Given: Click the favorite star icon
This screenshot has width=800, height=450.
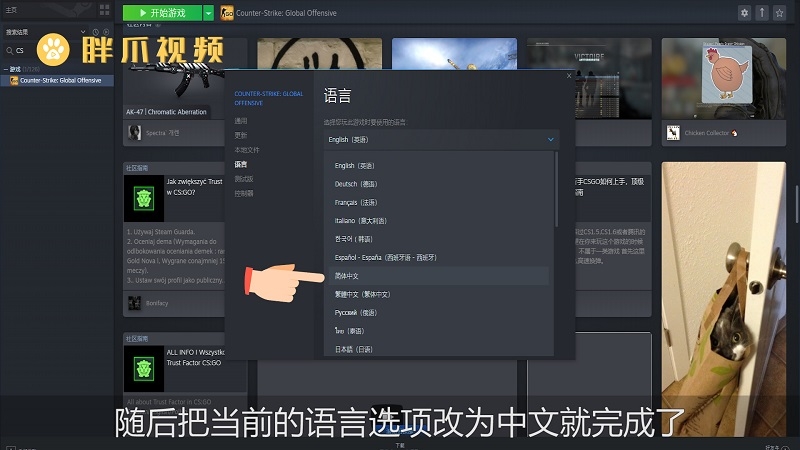Looking at the screenshot, I should (779, 13).
